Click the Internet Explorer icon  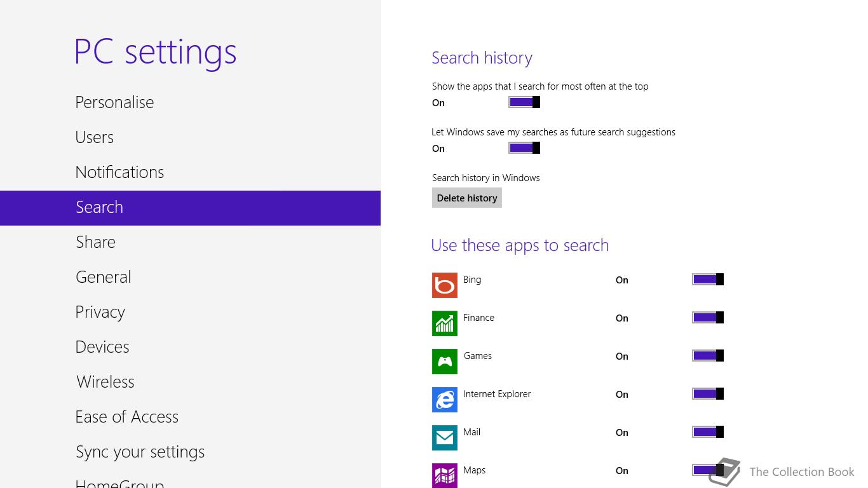click(445, 400)
